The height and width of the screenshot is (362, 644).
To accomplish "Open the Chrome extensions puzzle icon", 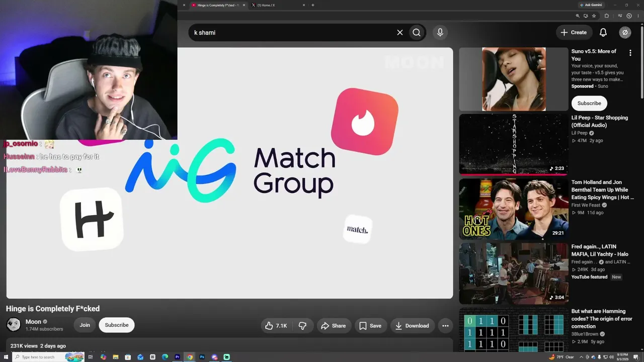I will click(x=607, y=16).
